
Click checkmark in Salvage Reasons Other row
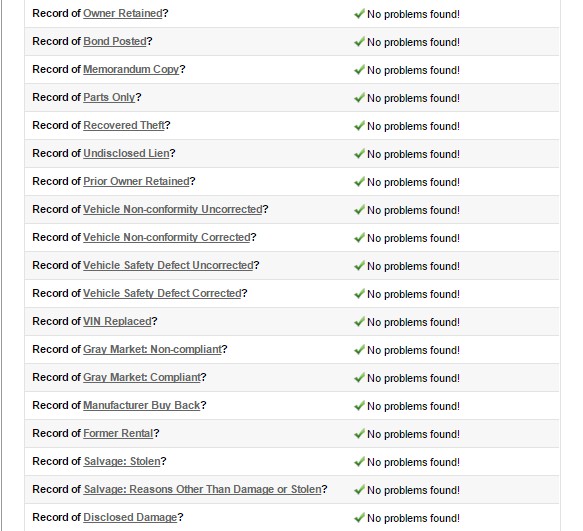359,490
